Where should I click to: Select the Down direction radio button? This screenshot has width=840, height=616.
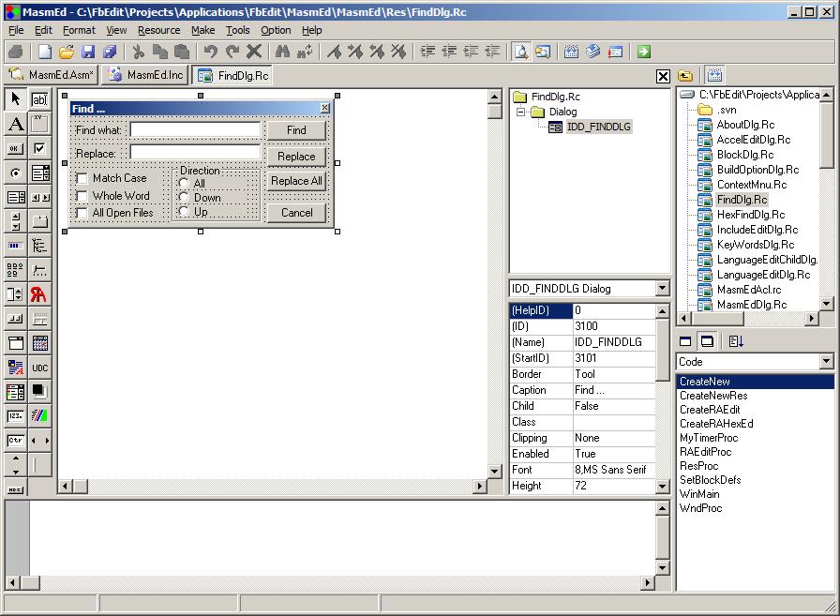point(184,198)
